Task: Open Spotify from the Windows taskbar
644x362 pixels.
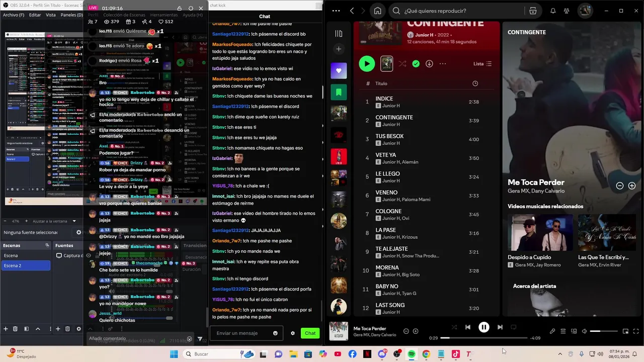Action: coord(412,354)
